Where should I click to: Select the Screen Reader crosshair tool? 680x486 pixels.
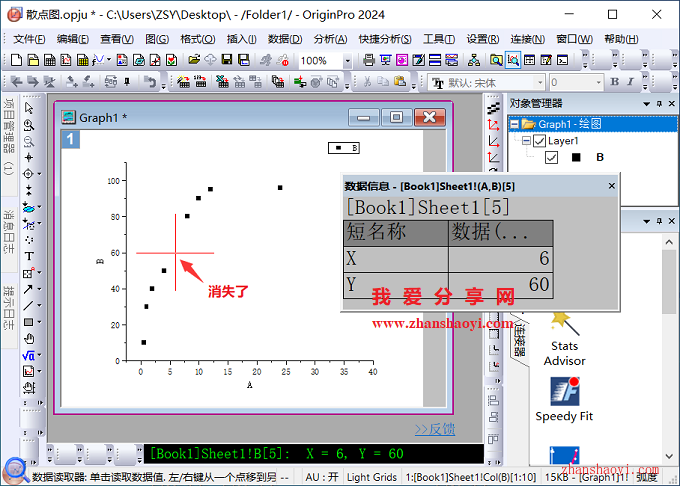(29, 157)
